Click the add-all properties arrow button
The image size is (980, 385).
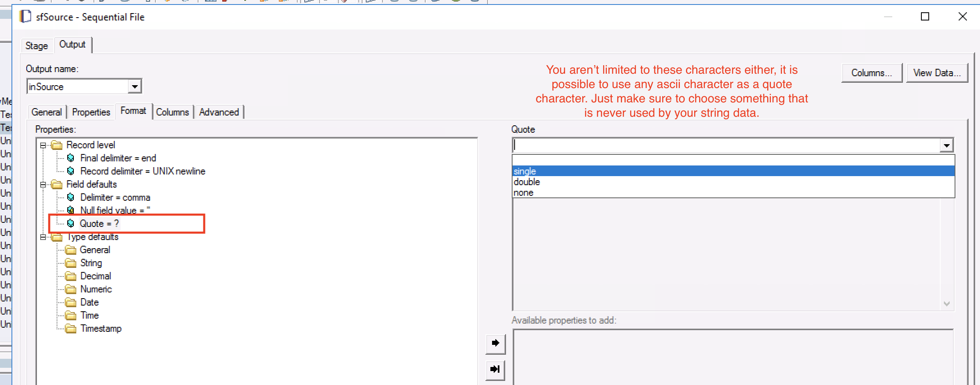[495, 369]
